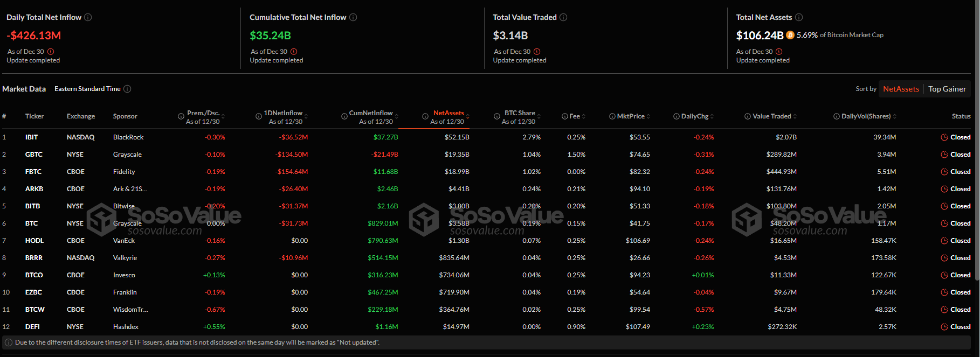Select the NetAssets sort option

pyautogui.click(x=901, y=89)
